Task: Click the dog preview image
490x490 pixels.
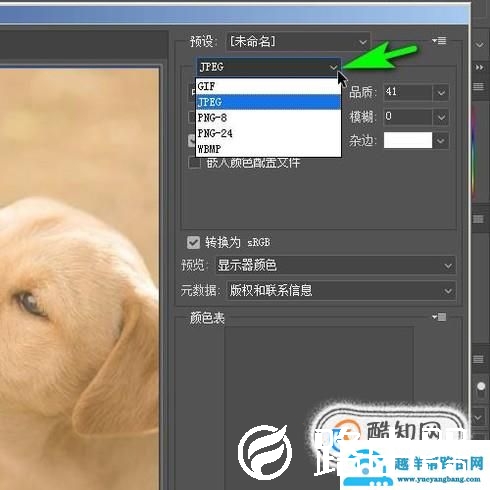Action: coord(79,279)
